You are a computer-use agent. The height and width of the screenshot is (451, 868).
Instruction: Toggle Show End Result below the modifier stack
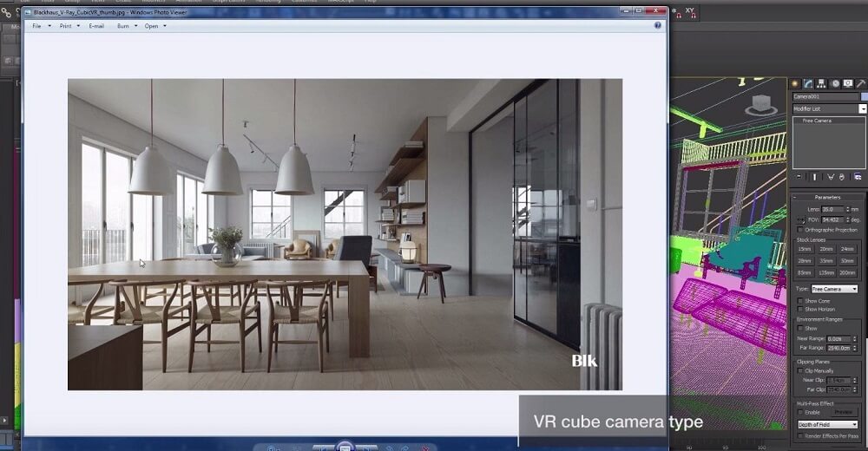tap(814, 177)
